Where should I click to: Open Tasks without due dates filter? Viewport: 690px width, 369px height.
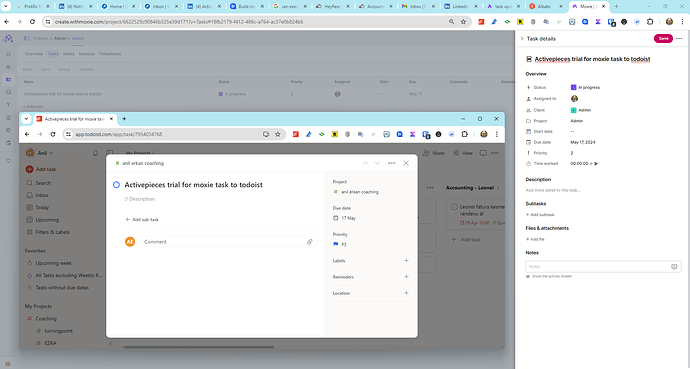pos(58,288)
